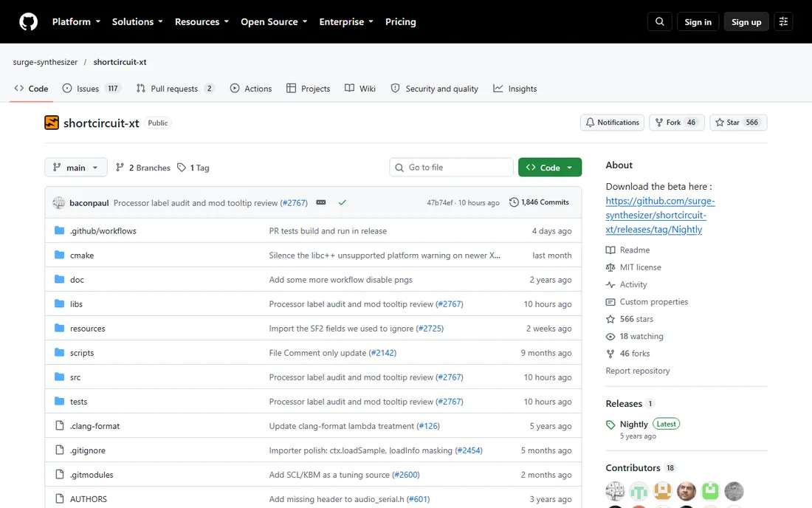Expand the Open Source menu
Screen dimensions: 812x508
click(x=274, y=21)
